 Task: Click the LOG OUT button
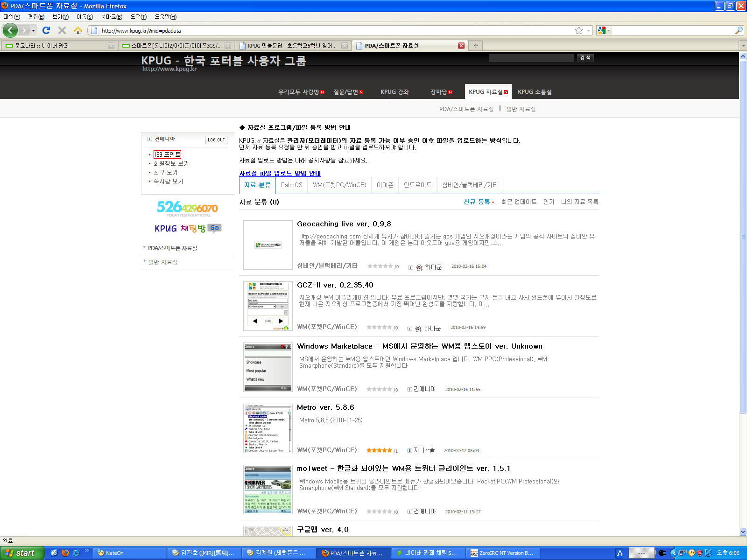pyautogui.click(x=216, y=140)
